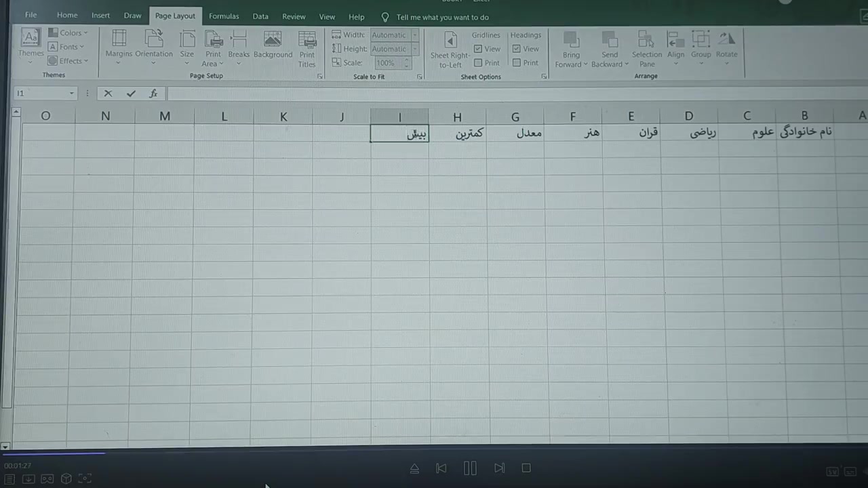The height and width of the screenshot is (488, 868).
Task: Switch to the Insert tab
Action: (x=100, y=16)
